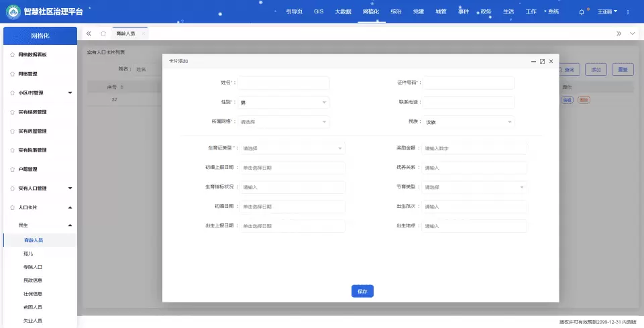Click the 姓名 input field in dialog

283,83
